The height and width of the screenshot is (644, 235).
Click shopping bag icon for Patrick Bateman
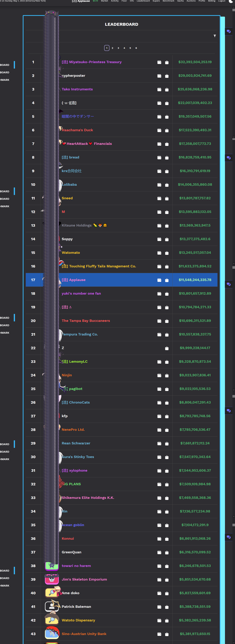[167, 607]
